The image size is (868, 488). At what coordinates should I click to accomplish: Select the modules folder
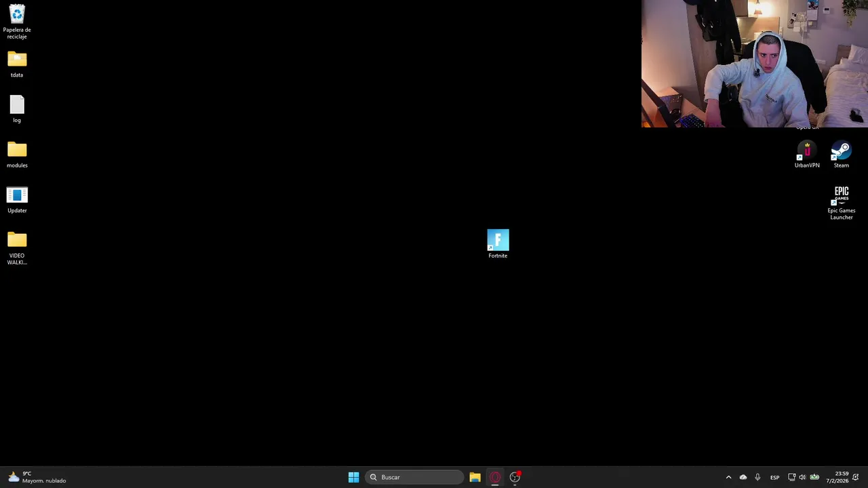point(17,155)
